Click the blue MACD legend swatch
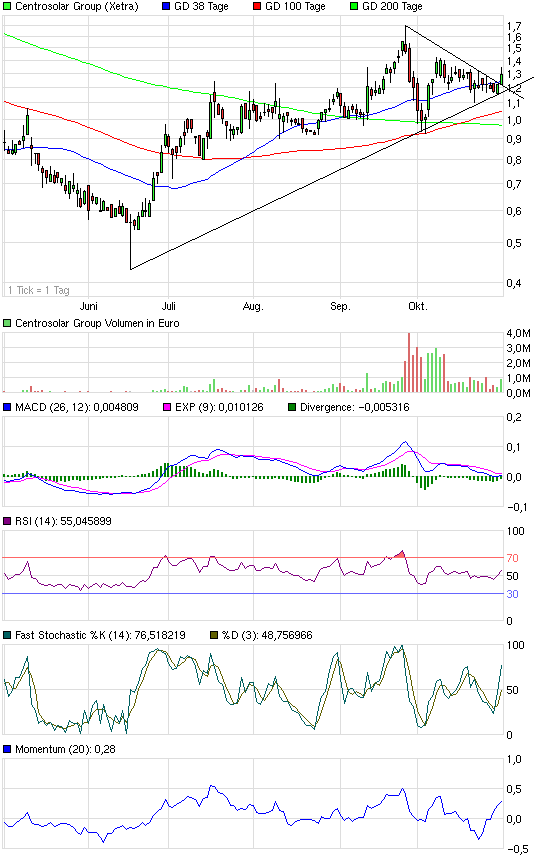The image size is (545, 857). tap(7, 407)
